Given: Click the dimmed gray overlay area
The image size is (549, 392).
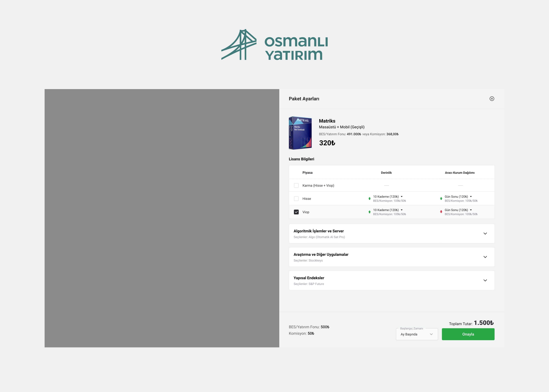Looking at the screenshot, I should (162, 218).
